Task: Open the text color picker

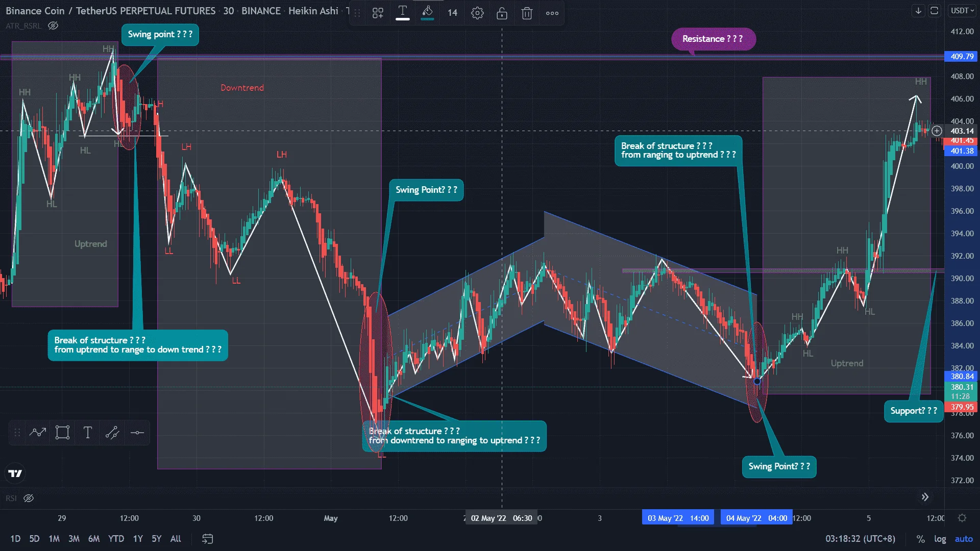Action: [x=403, y=13]
